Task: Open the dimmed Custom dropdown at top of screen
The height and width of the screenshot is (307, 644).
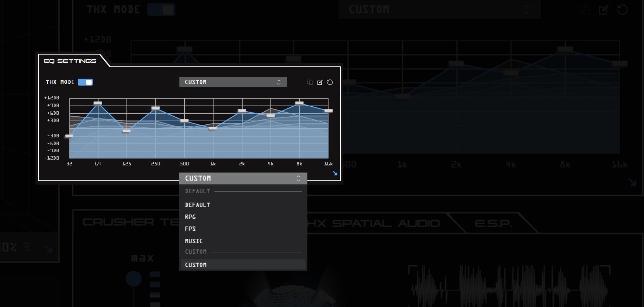Action: pos(439,10)
